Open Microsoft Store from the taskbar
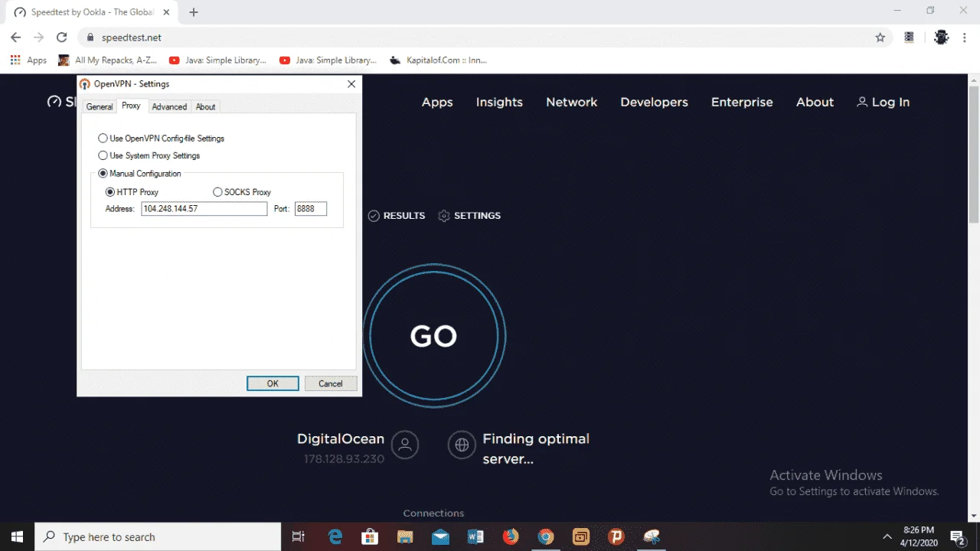Image resolution: width=980 pixels, height=551 pixels. pyautogui.click(x=370, y=536)
